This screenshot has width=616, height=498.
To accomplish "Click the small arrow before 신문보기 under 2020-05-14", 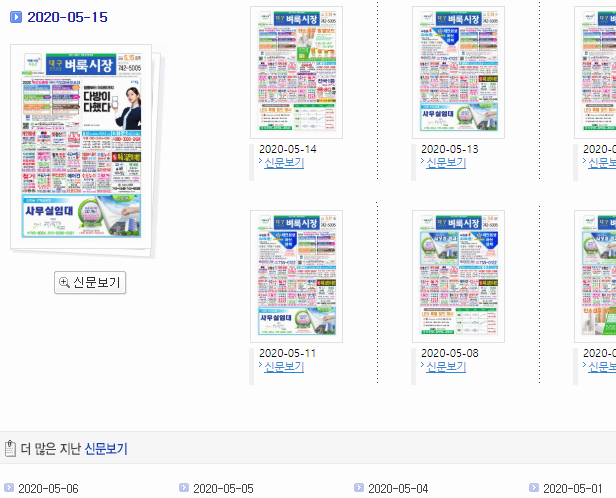I will pyautogui.click(x=260, y=161).
